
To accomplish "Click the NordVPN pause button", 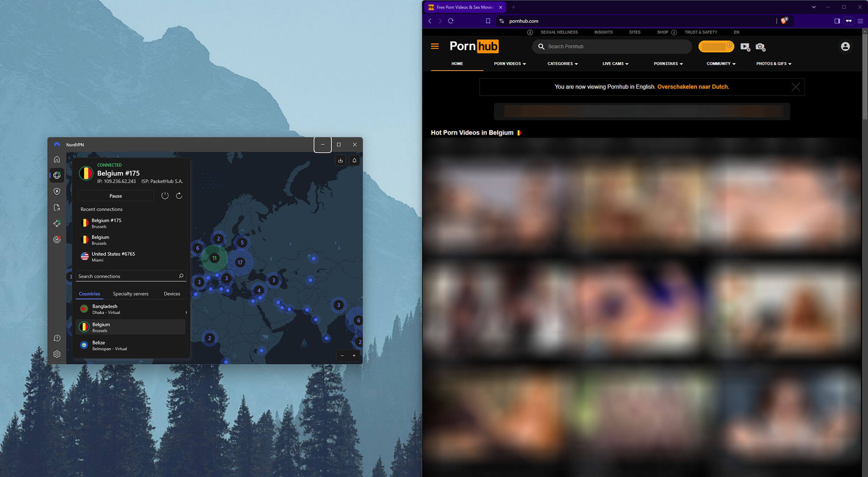I will coord(115,195).
